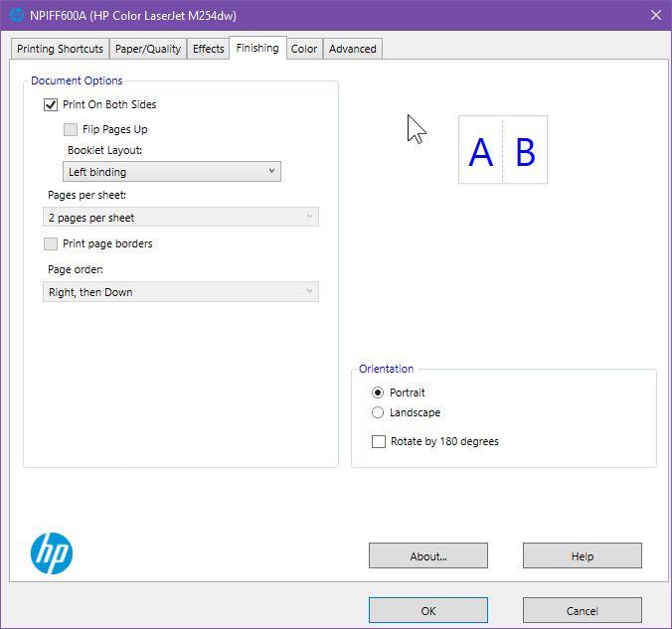
Task: Open the Paper/Quality tab
Action: 148,49
